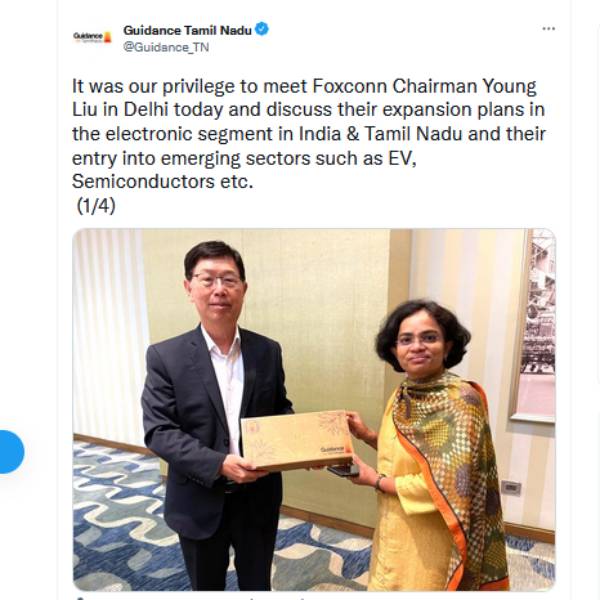600x600 pixels.
Task: Click the gift box held in photo
Action: tap(297, 440)
